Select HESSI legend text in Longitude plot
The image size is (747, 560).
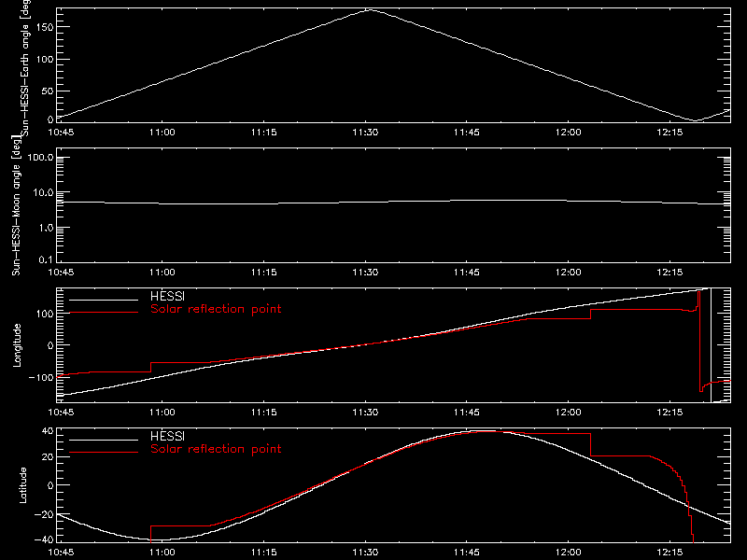[167, 296]
